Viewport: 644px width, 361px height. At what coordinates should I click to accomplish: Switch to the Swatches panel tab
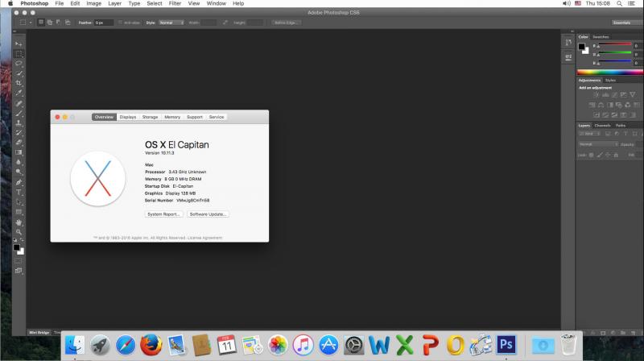click(601, 37)
